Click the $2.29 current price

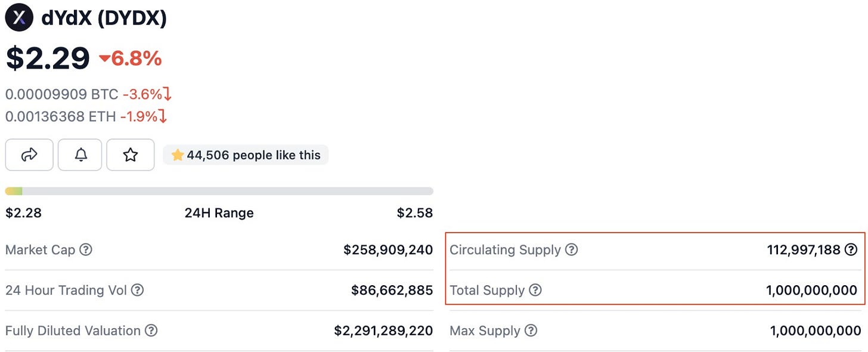[48, 58]
